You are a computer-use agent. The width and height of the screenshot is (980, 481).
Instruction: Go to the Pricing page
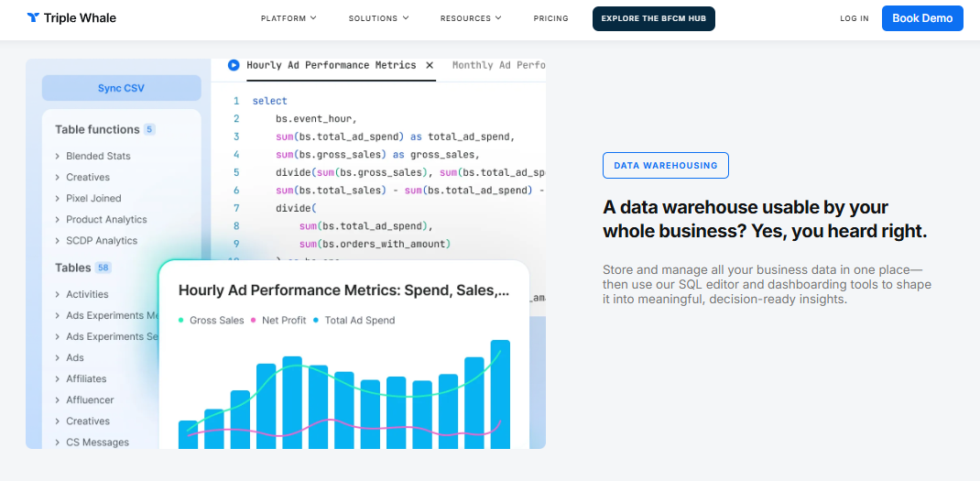coord(550,18)
